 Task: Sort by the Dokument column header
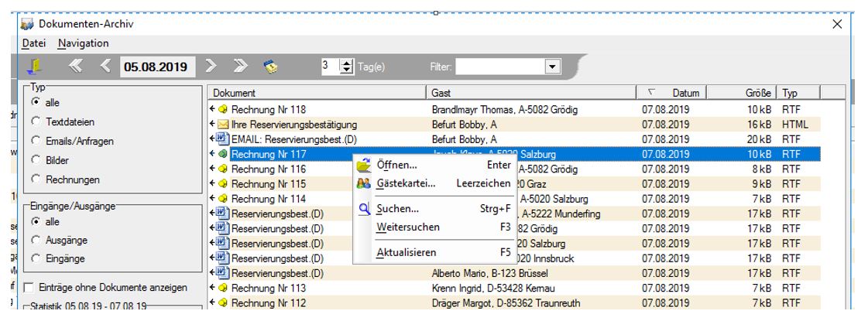[x=317, y=93]
